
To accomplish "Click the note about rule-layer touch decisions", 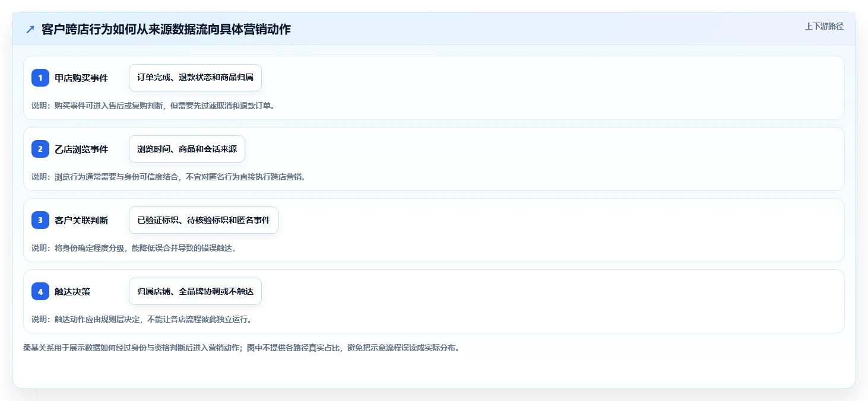I will 142,319.
